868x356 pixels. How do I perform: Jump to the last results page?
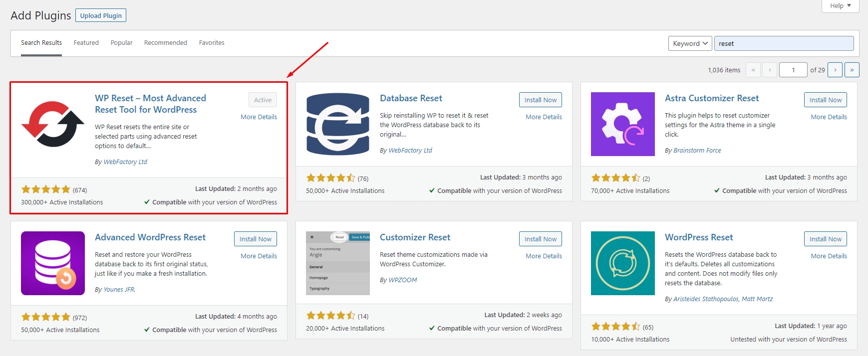(x=852, y=70)
